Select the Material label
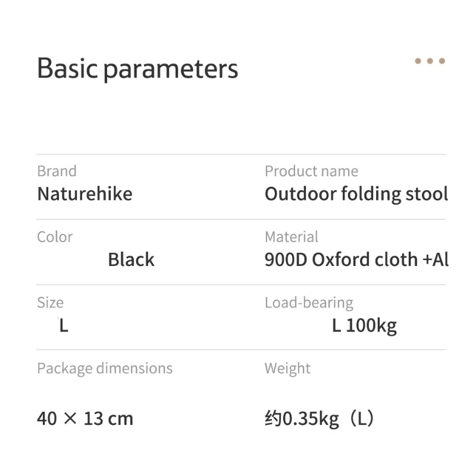The width and height of the screenshot is (476, 476). [x=292, y=237]
